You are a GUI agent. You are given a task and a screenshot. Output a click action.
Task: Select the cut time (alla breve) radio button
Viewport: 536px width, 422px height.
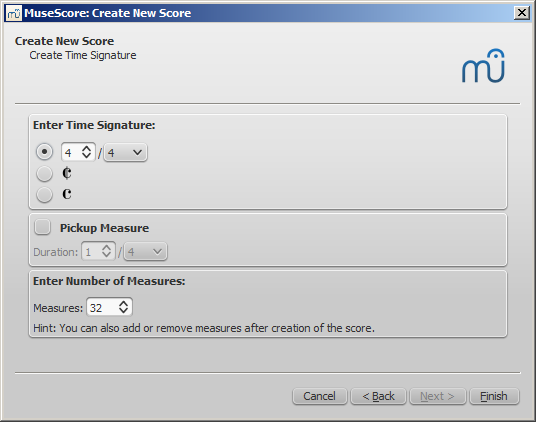click(44, 173)
